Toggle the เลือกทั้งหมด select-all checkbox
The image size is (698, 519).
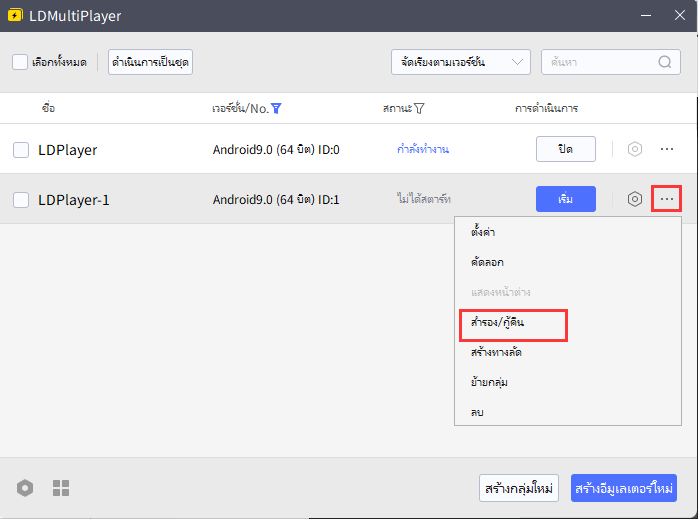[x=20, y=62]
